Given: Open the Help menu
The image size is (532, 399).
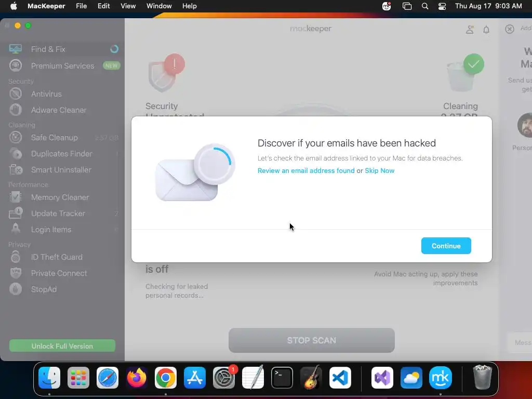Looking at the screenshot, I should 189,6.
